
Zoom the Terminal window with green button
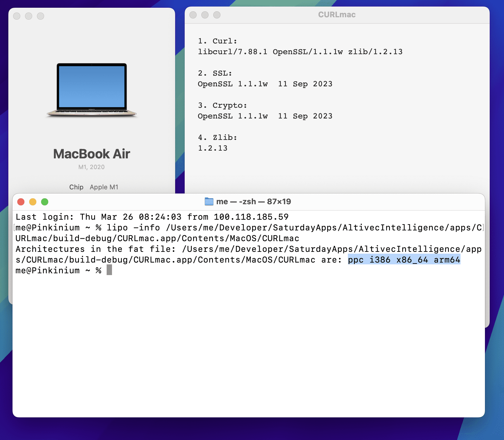pos(45,202)
